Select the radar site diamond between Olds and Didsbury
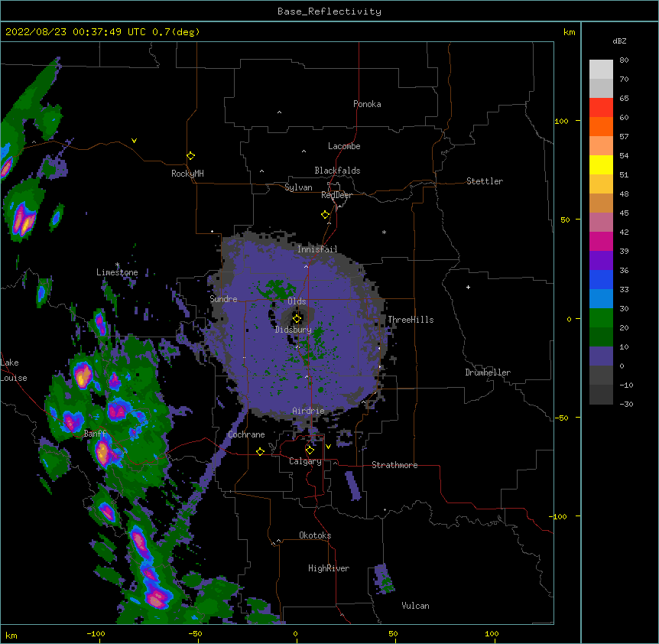This screenshot has height=644, width=659. [x=297, y=319]
